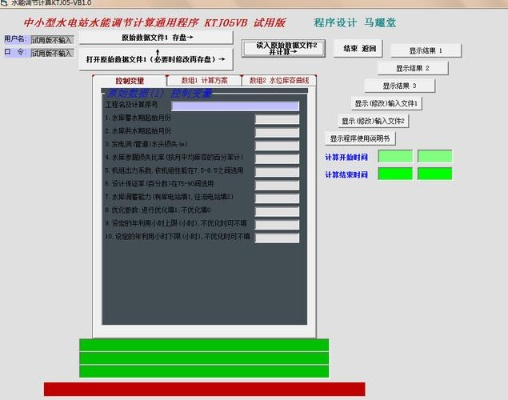Image resolution: width=508 pixels, height=400 pixels.
Task: Focus the 用户名 username field
Action: click(x=52, y=40)
